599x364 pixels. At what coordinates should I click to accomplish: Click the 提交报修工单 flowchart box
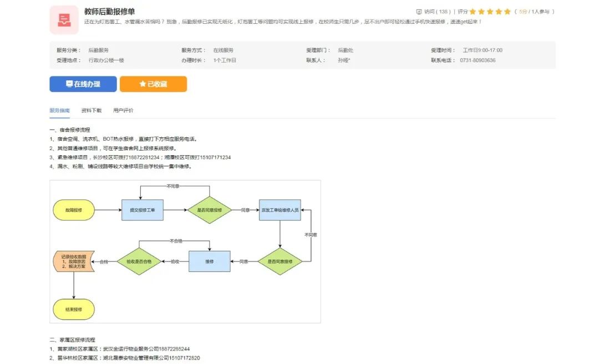click(x=143, y=211)
